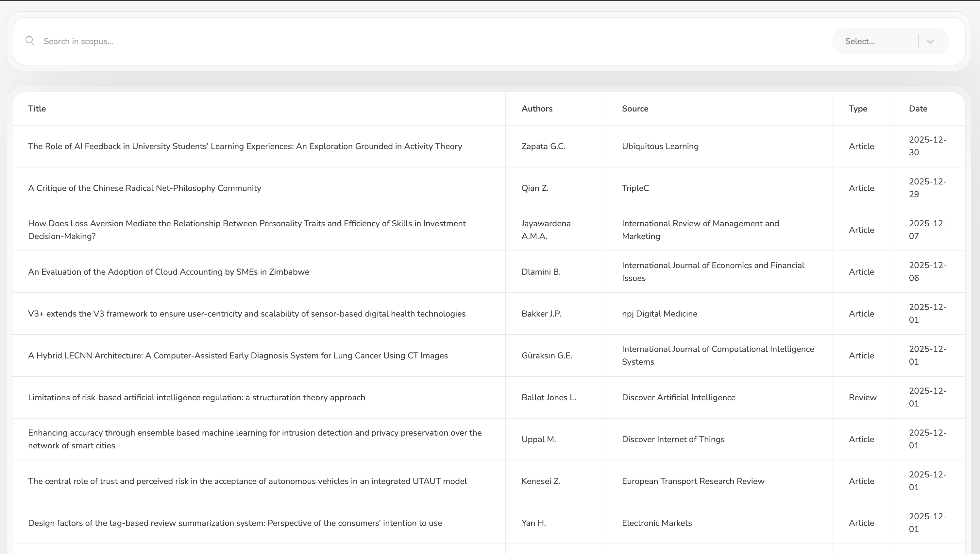This screenshot has width=980, height=554.
Task: Click author Bakker J.P.
Action: (541, 314)
